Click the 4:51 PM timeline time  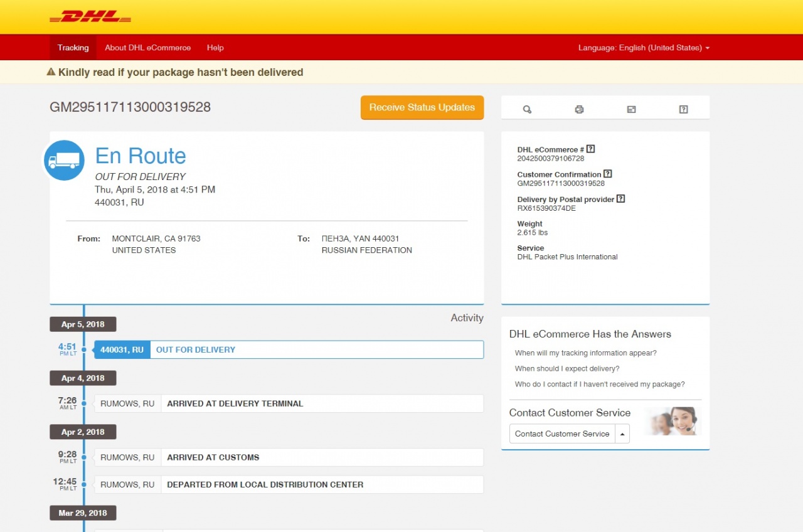pos(67,349)
